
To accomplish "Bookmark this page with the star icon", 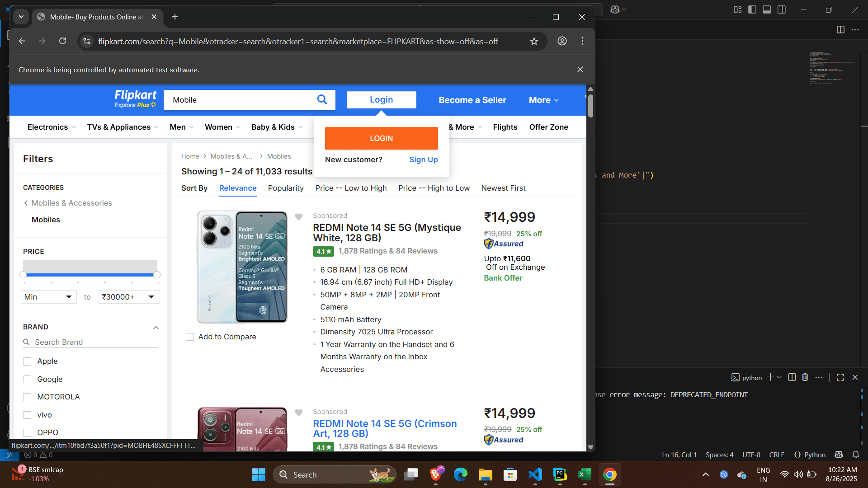I will pyautogui.click(x=534, y=41).
